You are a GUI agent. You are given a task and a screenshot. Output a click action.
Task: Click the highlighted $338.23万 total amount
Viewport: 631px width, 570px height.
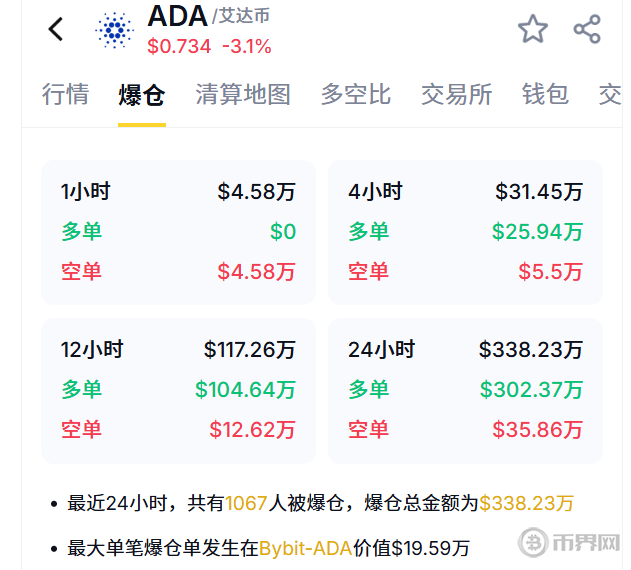click(x=526, y=503)
